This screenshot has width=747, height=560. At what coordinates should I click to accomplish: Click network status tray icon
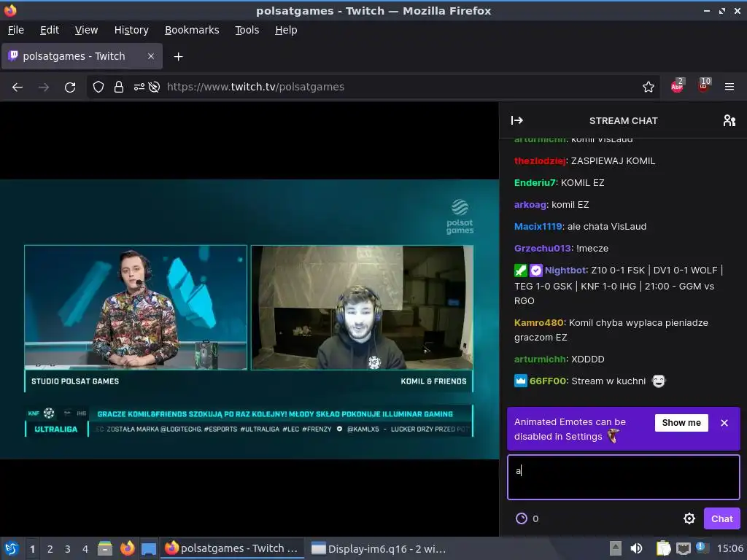(x=684, y=549)
